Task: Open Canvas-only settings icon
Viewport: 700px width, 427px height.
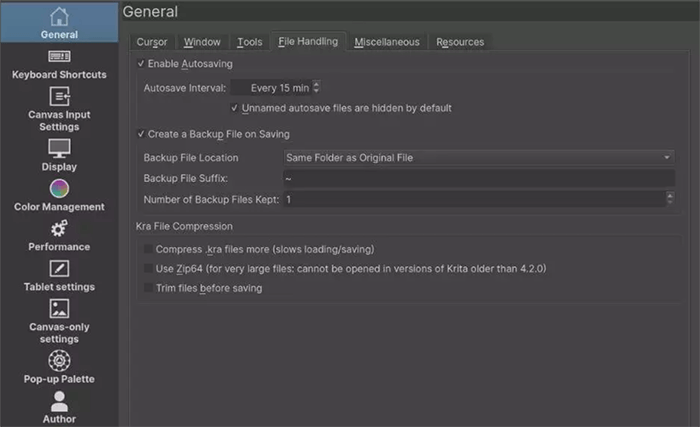Action: click(x=59, y=308)
